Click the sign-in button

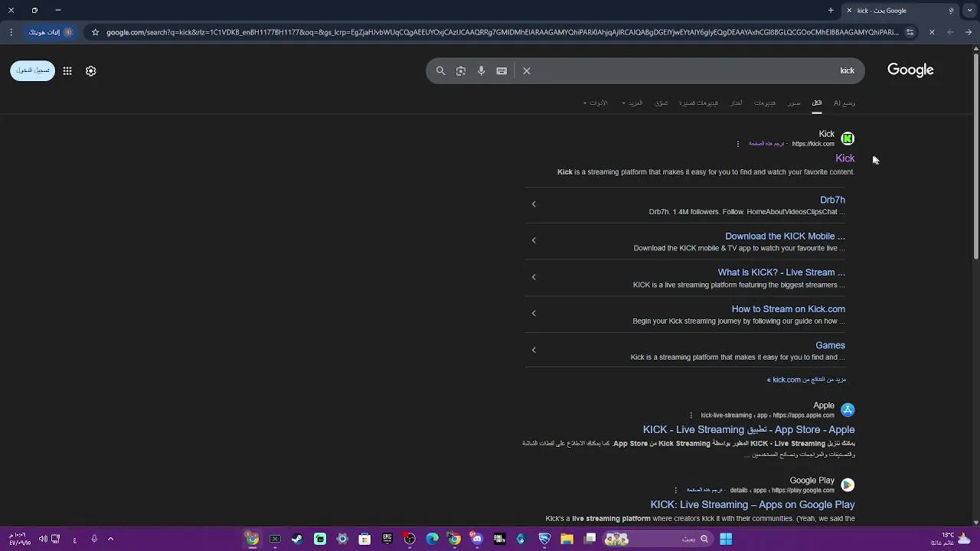coord(32,70)
